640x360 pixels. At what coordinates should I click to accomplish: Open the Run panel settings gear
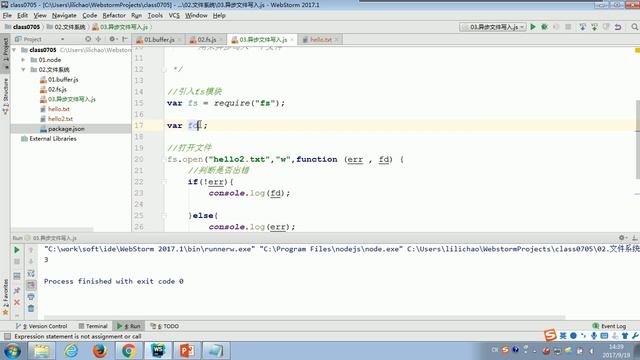pos(622,238)
